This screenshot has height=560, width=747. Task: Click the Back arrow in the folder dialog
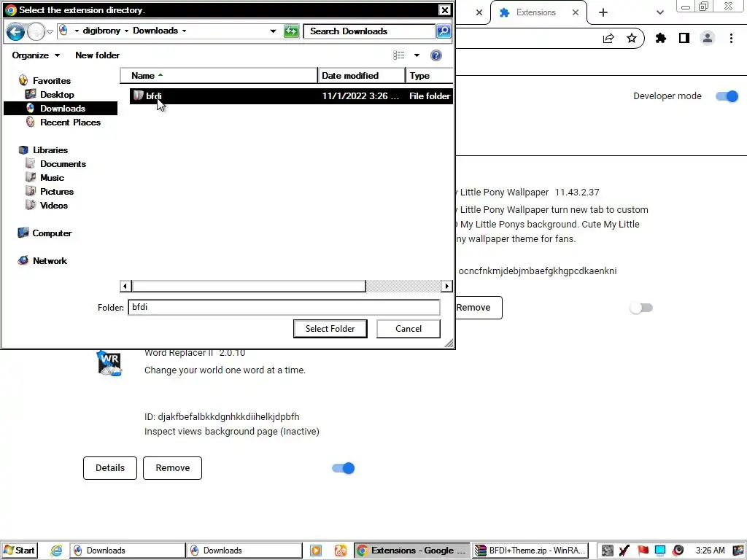tap(15, 31)
